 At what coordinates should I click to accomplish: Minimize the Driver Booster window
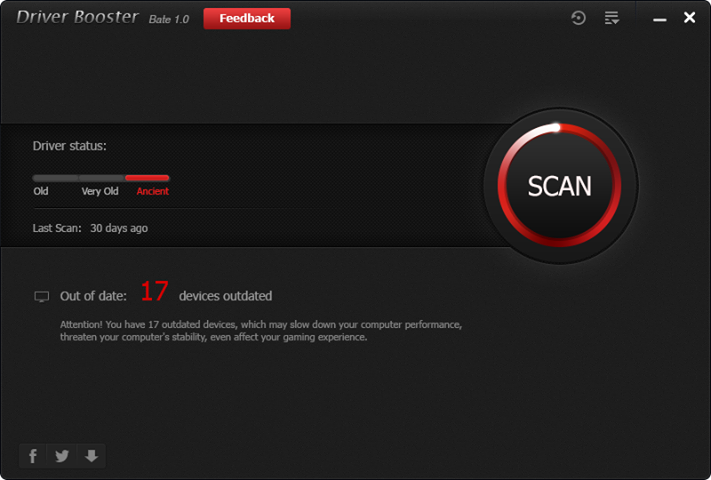pos(659,19)
